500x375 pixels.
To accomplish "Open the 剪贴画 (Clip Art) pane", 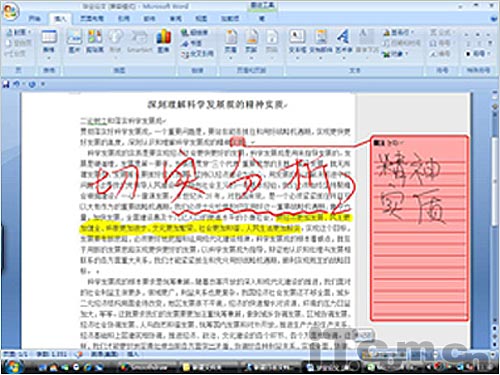I will click(x=95, y=42).
